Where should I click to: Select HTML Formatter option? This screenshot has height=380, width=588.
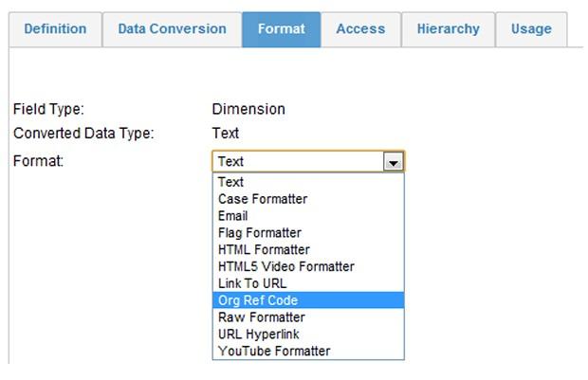308,249
